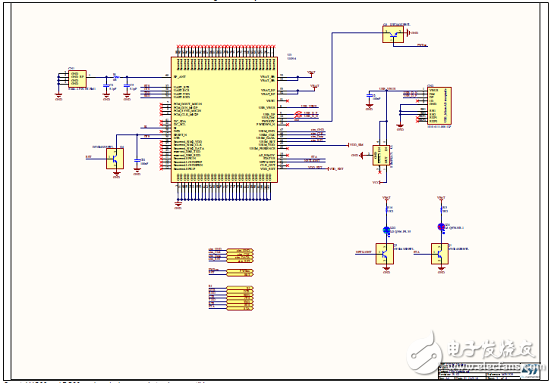Click the left transistor under the blue-green LED
Image resolution: width=554 pixels, height=383 pixels.
(x=385, y=253)
